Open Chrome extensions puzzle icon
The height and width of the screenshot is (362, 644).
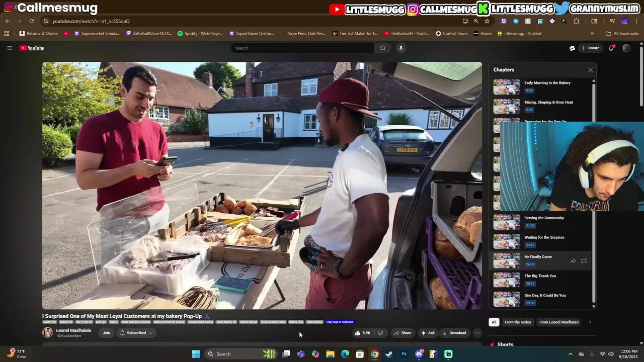tap(577, 21)
